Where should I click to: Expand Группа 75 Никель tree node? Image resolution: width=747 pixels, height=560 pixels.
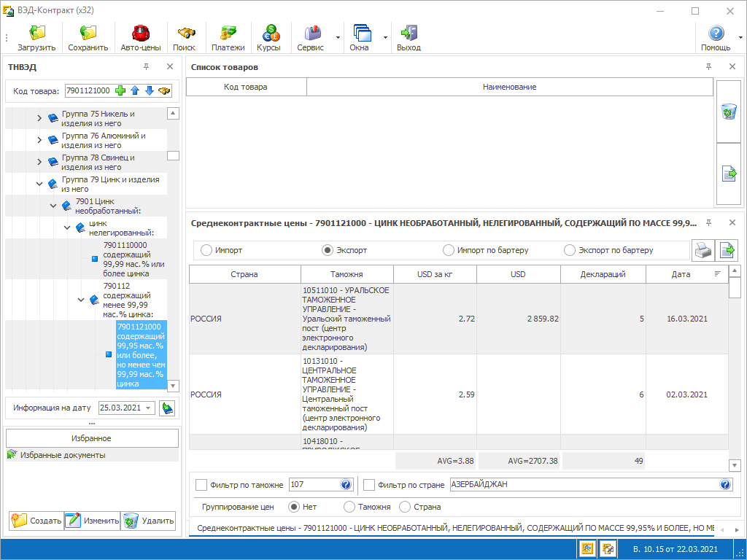(39, 118)
